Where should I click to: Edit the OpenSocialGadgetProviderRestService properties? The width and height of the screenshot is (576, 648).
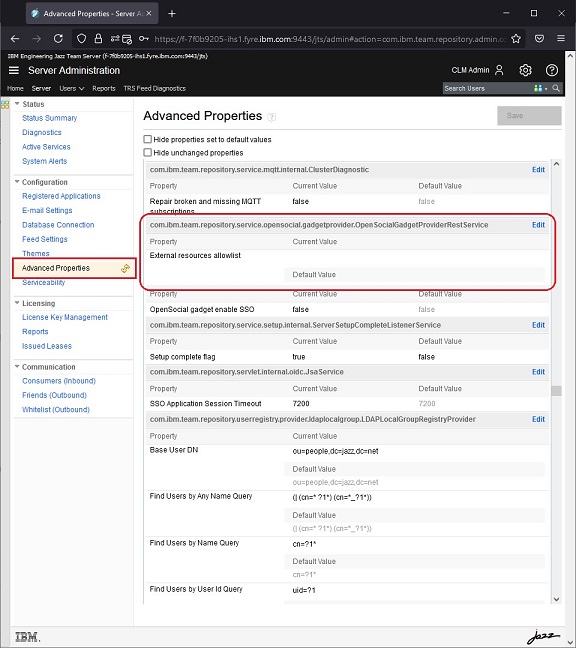[538, 225]
